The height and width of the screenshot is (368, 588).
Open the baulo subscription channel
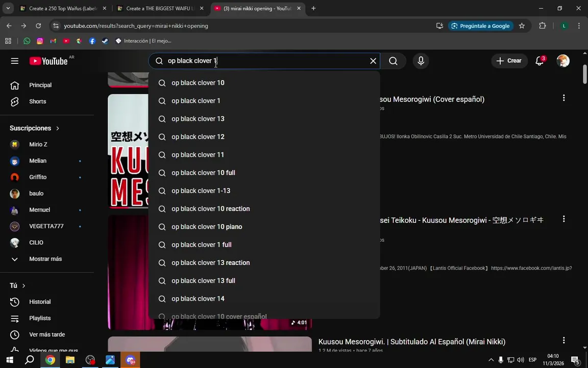(x=47, y=193)
